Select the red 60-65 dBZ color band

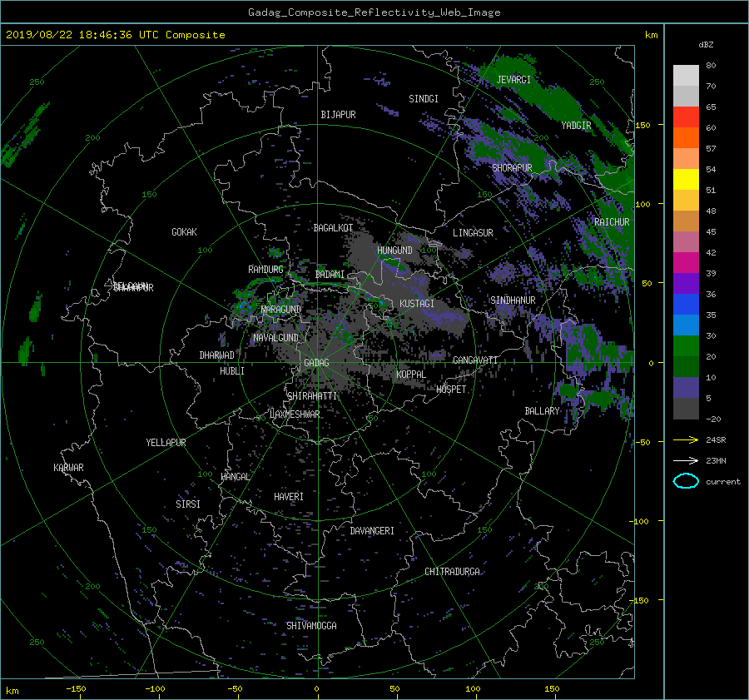coord(686,117)
